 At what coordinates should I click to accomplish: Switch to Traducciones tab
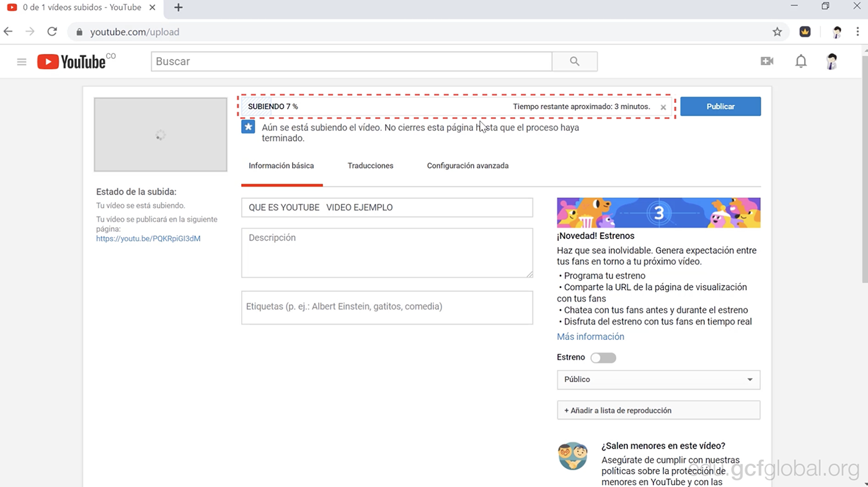(371, 166)
